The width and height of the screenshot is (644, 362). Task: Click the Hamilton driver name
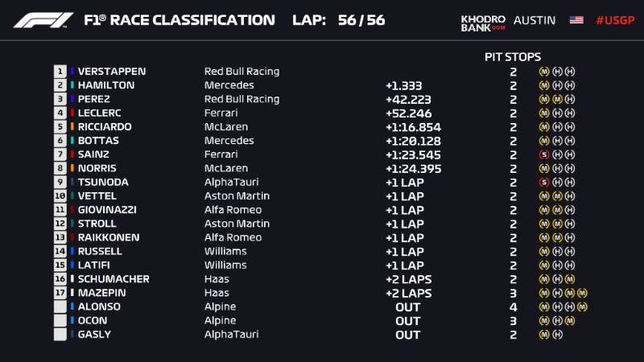click(x=105, y=85)
